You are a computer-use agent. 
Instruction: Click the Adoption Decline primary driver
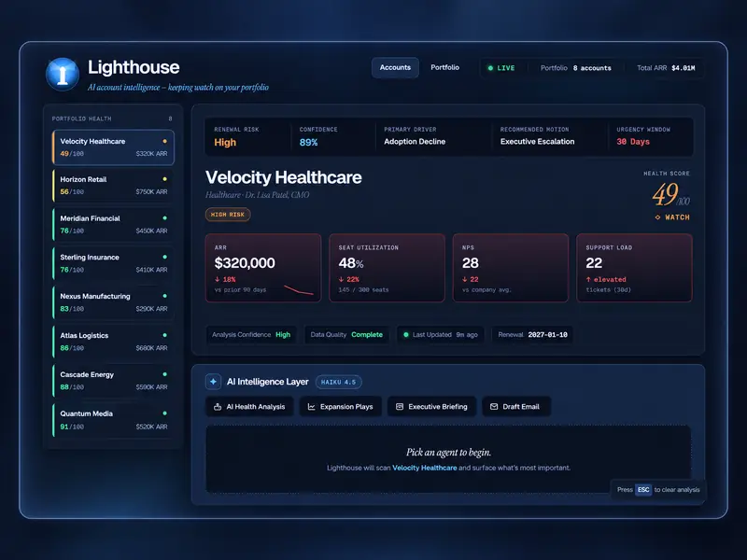(x=415, y=142)
